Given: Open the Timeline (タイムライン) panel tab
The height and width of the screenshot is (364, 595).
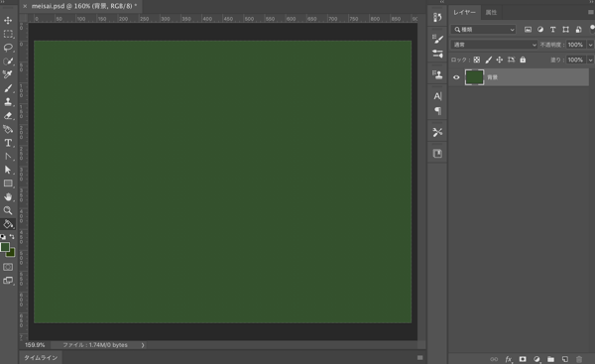Looking at the screenshot, I should point(41,357).
